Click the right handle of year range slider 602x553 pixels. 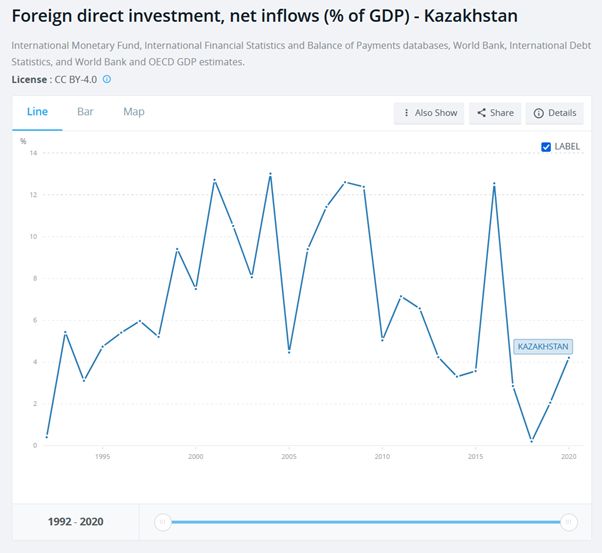568,521
